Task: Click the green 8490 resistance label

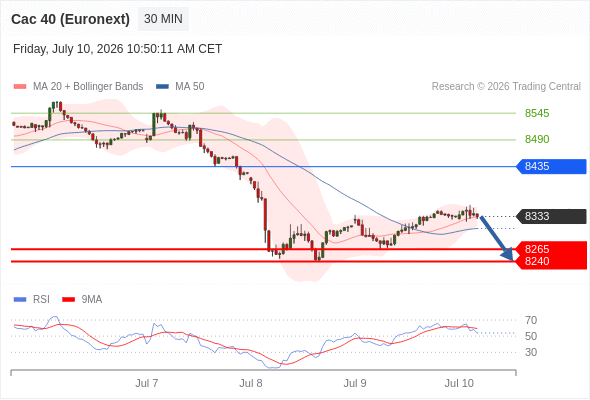Action: tap(537, 139)
